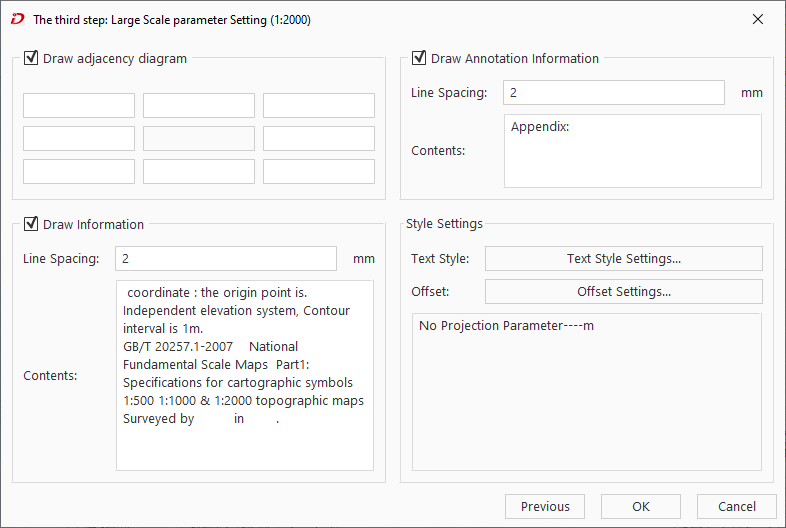The height and width of the screenshot is (528, 786).
Task: Select top-middle adjacency diagram cell
Action: (x=199, y=106)
